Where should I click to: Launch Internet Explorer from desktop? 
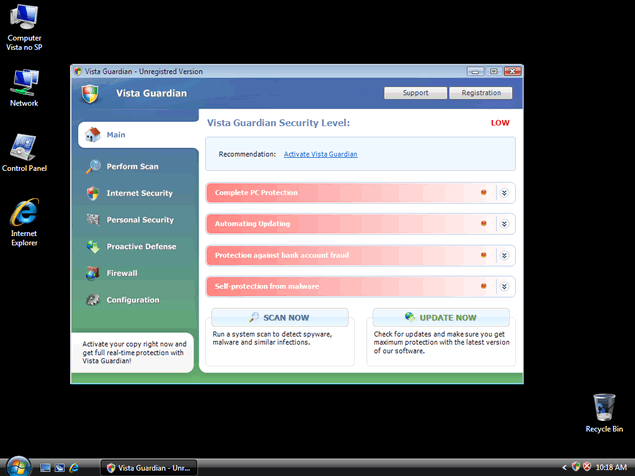point(24,215)
